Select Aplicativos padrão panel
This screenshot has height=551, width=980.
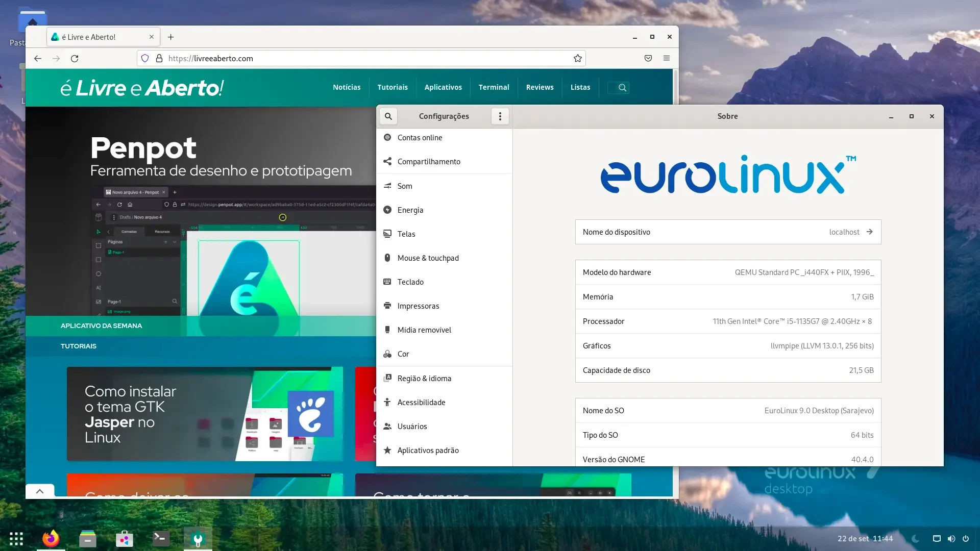pyautogui.click(x=444, y=450)
